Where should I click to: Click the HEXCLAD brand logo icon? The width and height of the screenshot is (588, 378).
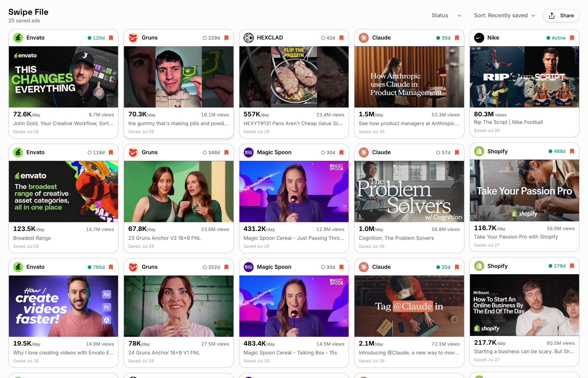coord(249,38)
